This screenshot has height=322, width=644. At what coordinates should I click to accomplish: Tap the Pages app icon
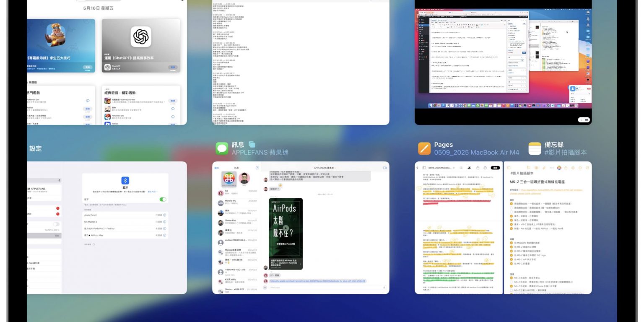click(x=424, y=148)
